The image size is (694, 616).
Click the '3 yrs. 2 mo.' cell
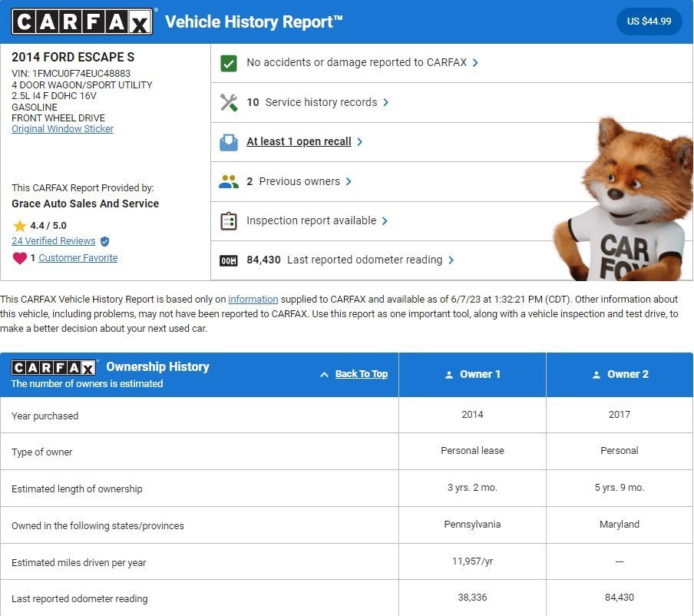[472, 488]
